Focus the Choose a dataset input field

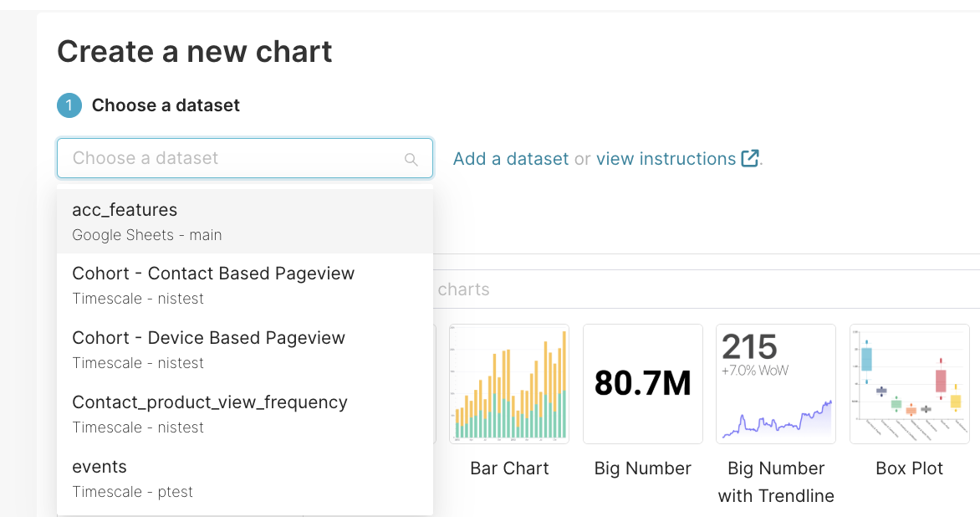click(234, 158)
